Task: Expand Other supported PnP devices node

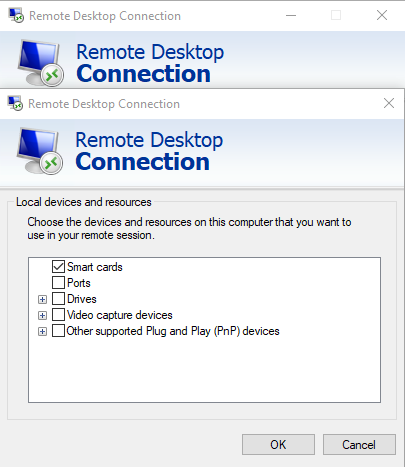Action: pyautogui.click(x=42, y=332)
